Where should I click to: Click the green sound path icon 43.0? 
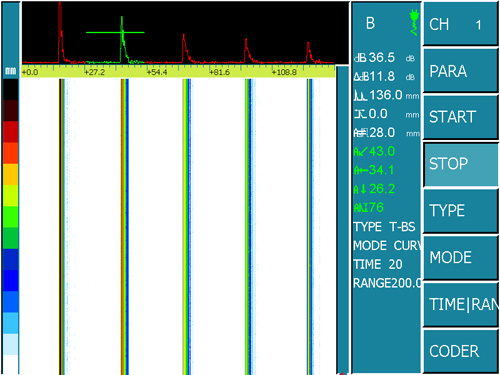pyautogui.click(x=360, y=152)
